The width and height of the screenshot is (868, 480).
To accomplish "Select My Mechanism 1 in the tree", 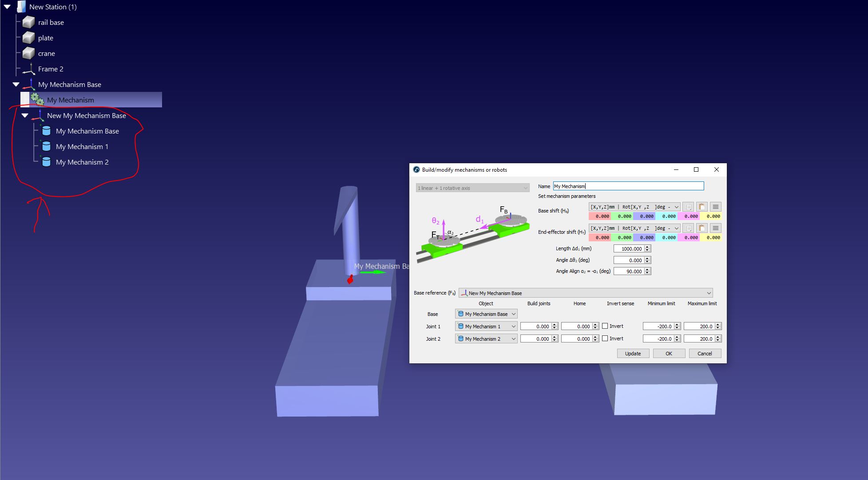I will (82, 147).
